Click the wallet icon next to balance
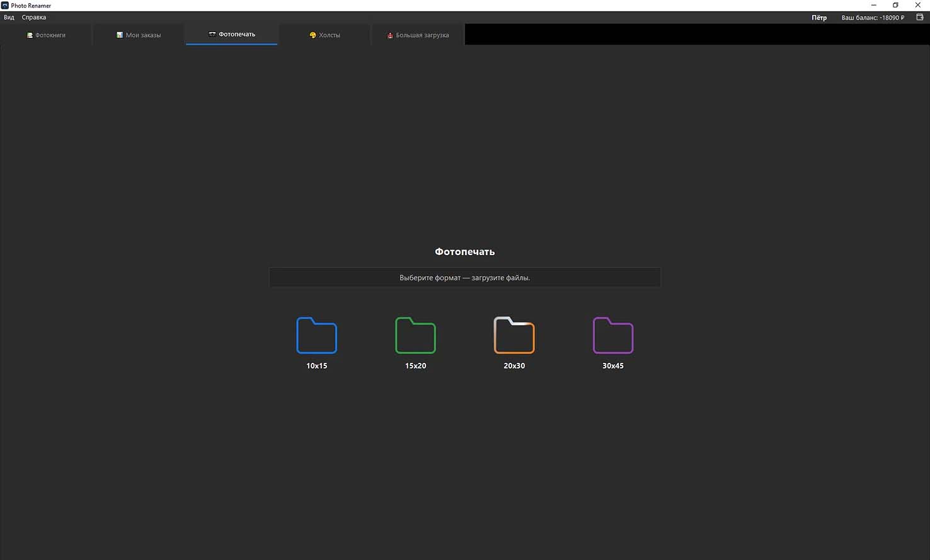Image resolution: width=930 pixels, height=560 pixels. (919, 18)
